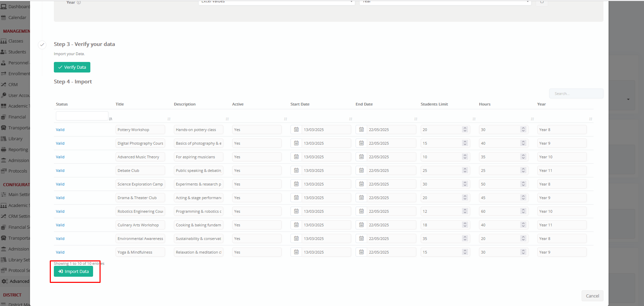644x306 pixels.
Task: Click sort icon on Start Date column
Action: [x=350, y=119]
